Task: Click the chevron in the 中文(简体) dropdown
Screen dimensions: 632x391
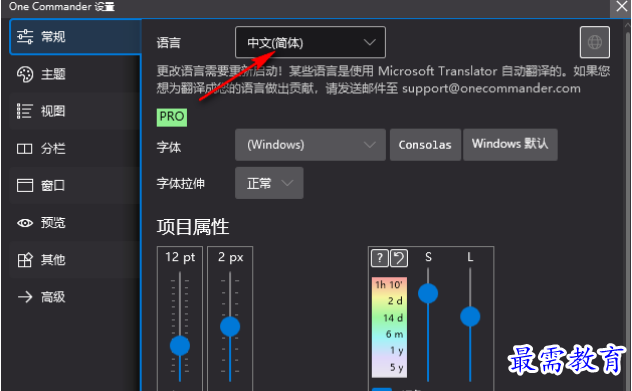Action: tap(370, 42)
